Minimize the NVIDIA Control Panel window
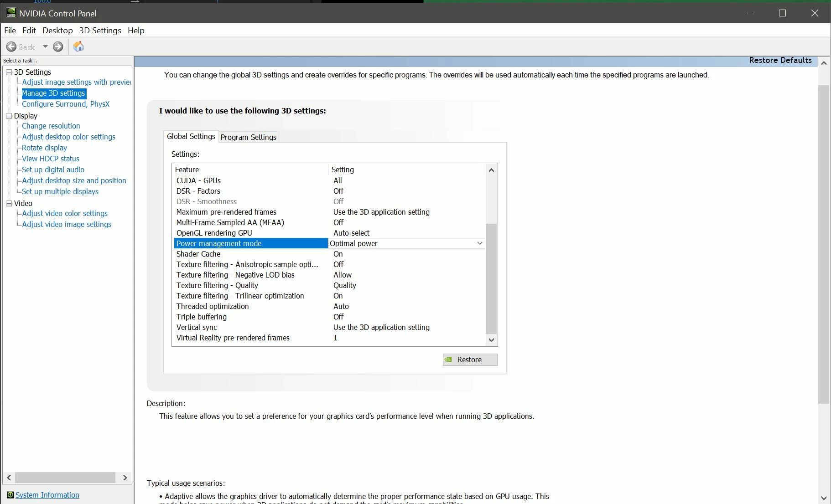Image resolution: width=831 pixels, height=504 pixels. coord(751,13)
